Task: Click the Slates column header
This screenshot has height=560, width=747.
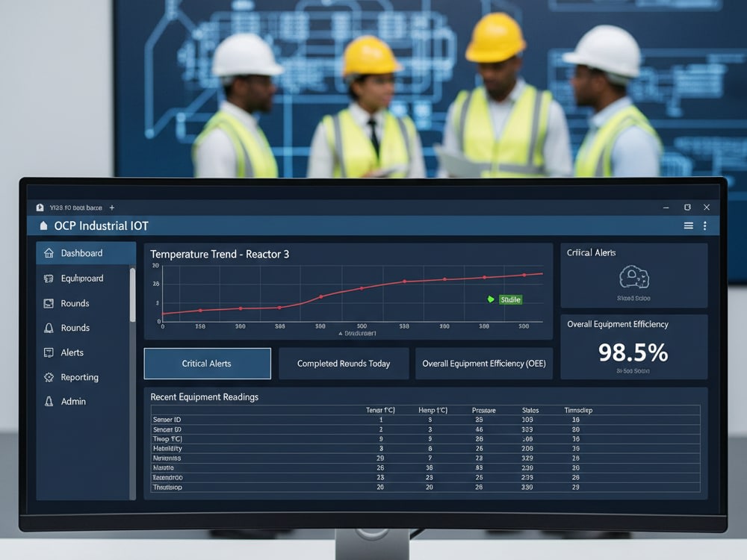Action: tap(530, 411)
